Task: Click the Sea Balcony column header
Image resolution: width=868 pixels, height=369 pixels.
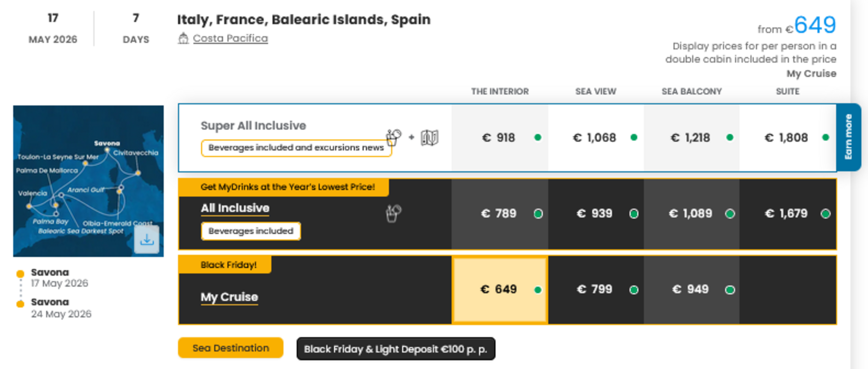Action: click(x=691, y=91)
